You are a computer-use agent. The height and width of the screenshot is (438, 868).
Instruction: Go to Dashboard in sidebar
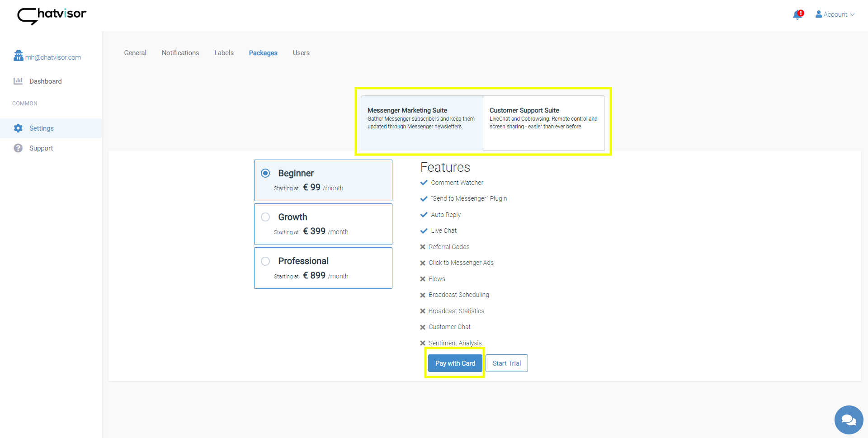pyautogui.click(x=46, y=81)
